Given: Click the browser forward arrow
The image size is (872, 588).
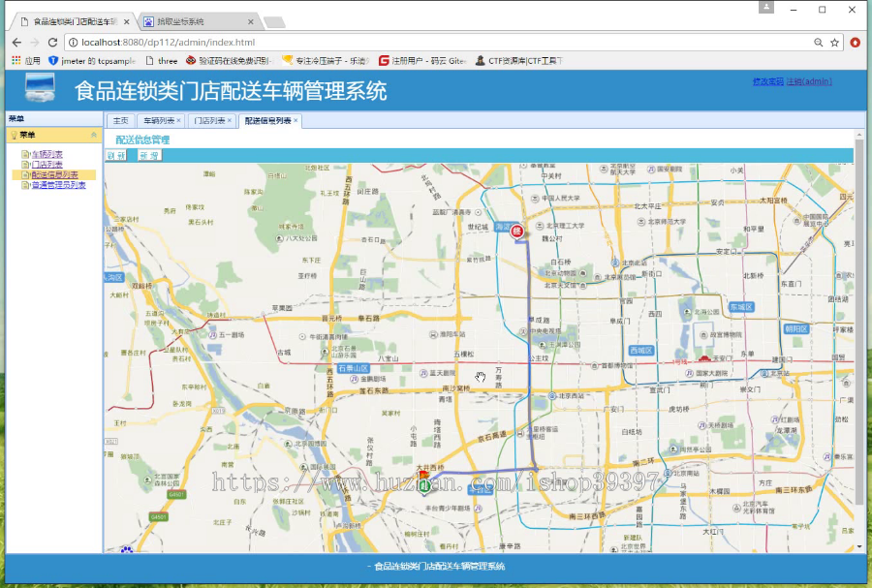Looking at the screenshot, I should pos(35,43).
